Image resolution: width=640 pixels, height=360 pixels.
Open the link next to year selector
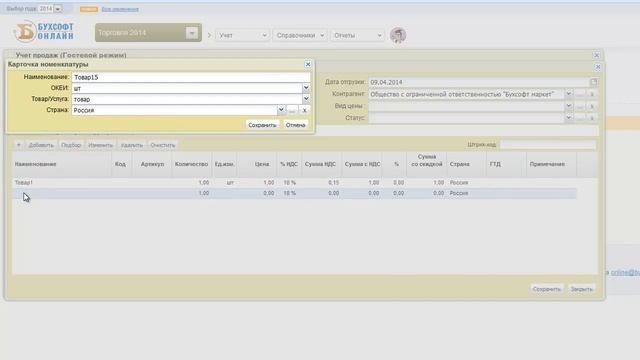click(120, 9)
